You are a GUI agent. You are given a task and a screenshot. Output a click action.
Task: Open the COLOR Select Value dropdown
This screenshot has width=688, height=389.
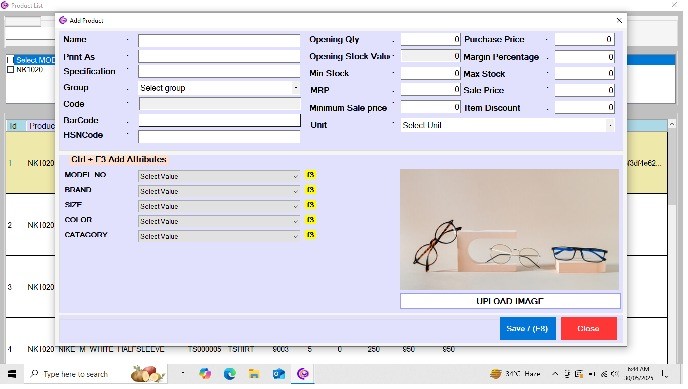coord(219,221)
